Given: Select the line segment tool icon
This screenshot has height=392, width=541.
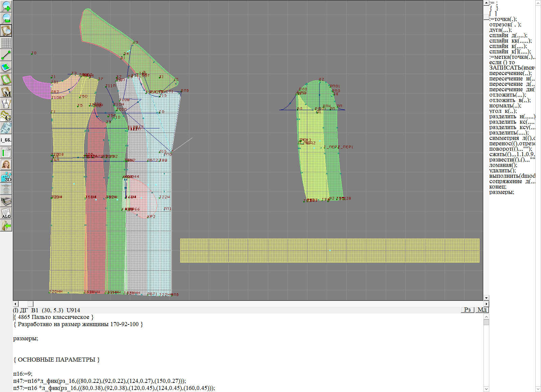Looking at the screenshot, I should [x=6, y=55].
